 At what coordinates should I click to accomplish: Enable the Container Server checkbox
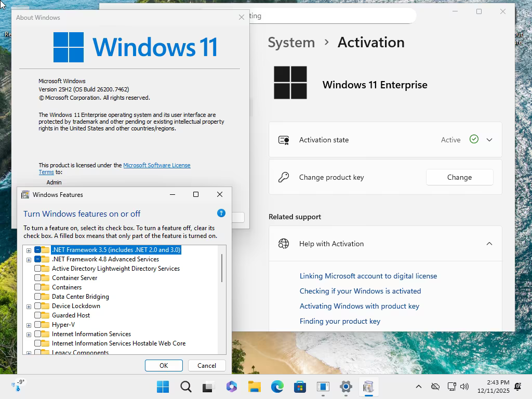[37, 278]
